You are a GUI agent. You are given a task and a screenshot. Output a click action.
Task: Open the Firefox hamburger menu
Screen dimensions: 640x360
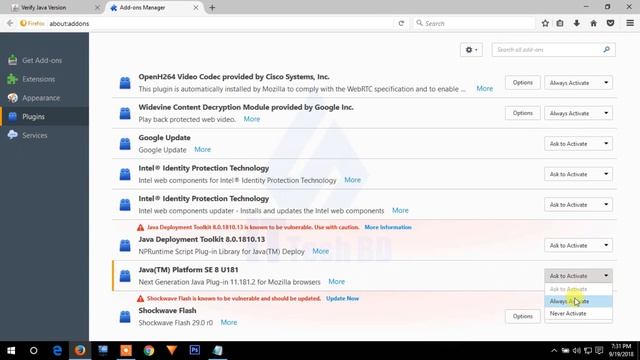click(630, 23)
